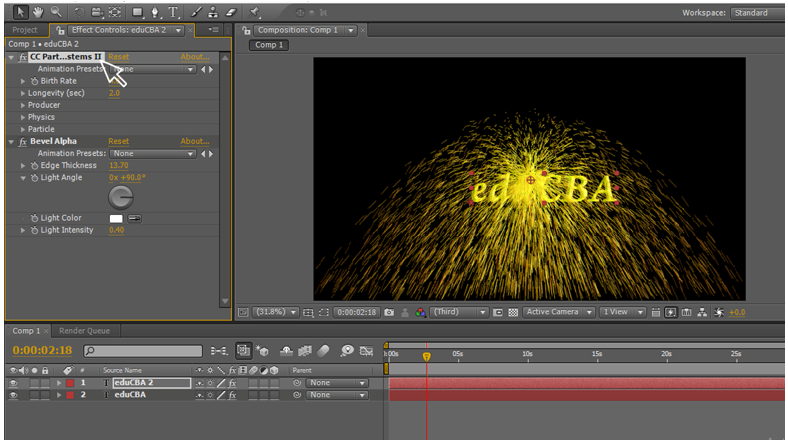Toggle fx switch on eduCBA layer
The width and height of the screenshot is (788, 442).
pos(233,395)
